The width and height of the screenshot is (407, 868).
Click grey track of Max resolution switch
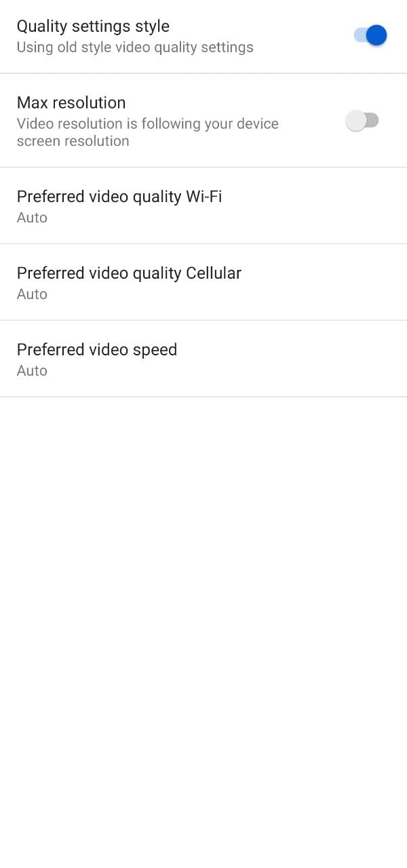click(x=372, y=121)
